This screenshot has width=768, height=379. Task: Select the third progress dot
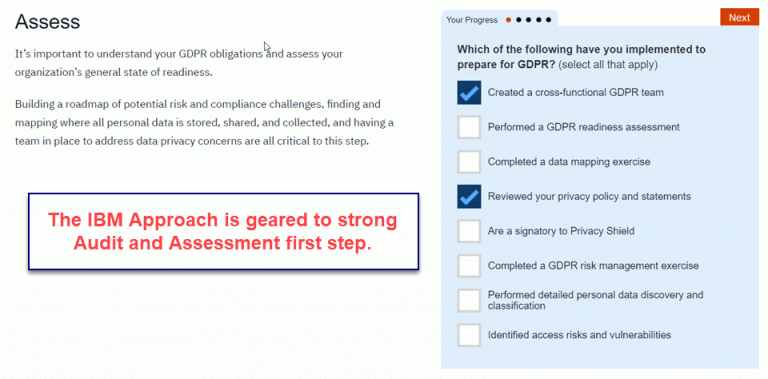528,20
